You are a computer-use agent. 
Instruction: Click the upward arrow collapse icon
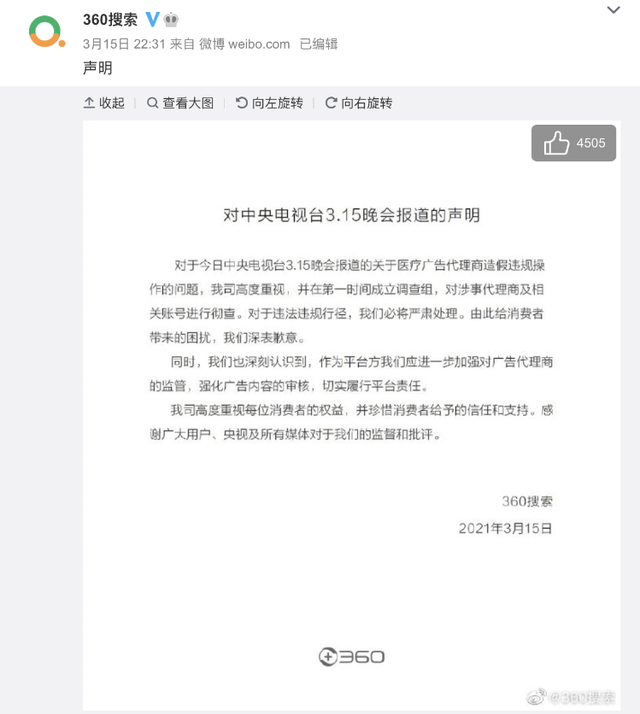pyautogui.click(x=89, y=103)
